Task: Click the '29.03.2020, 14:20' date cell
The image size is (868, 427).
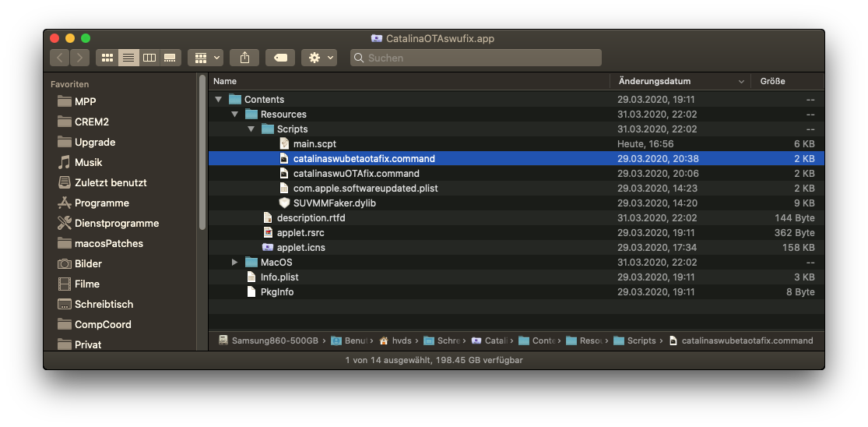Action: (656, 203)
